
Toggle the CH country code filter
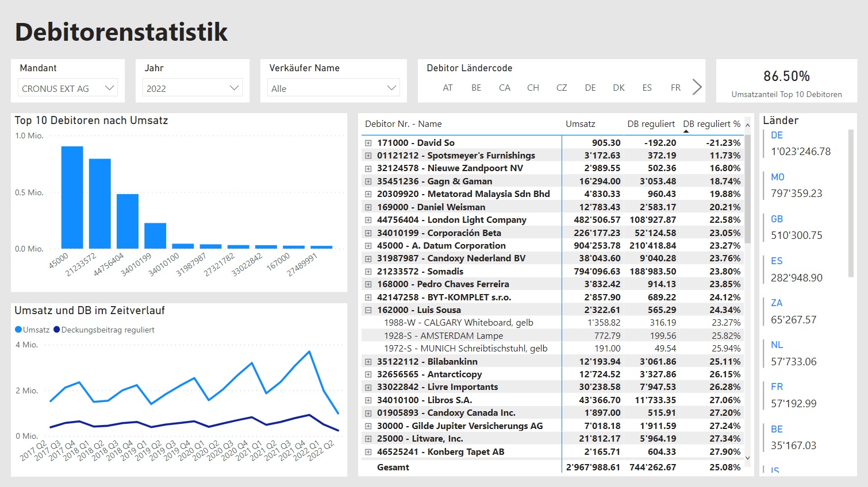click(x=533, y=87)
